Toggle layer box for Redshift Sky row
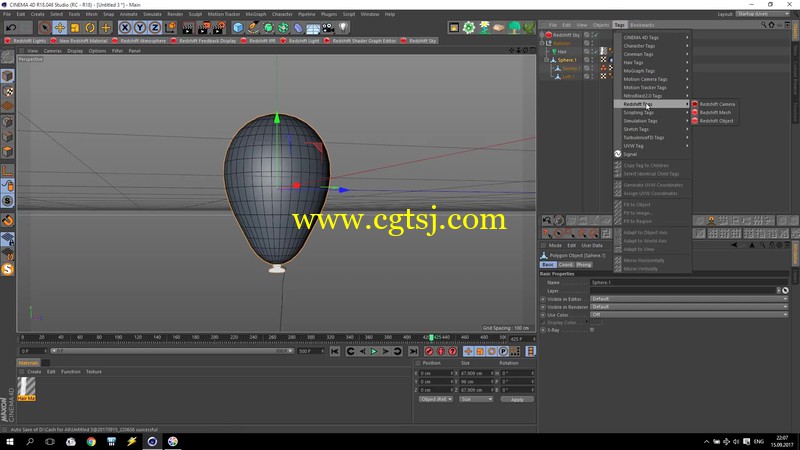The image size is (800, 450). (587, 35)
